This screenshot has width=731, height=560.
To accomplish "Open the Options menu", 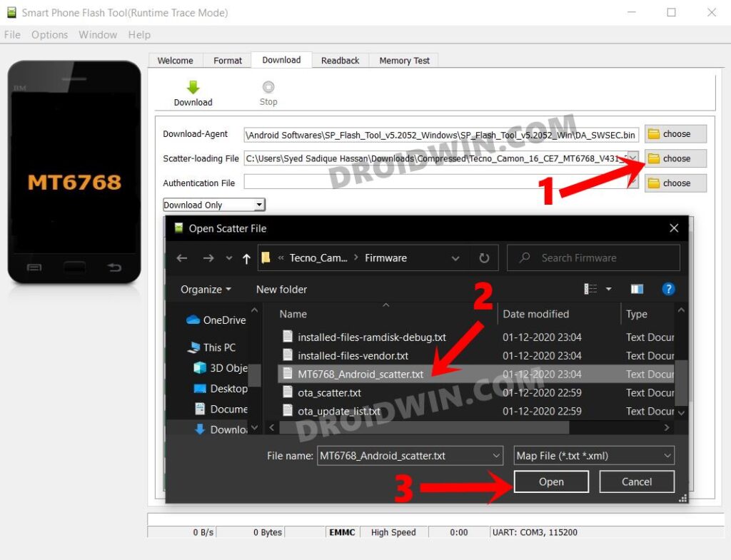I will pos(49,34).
